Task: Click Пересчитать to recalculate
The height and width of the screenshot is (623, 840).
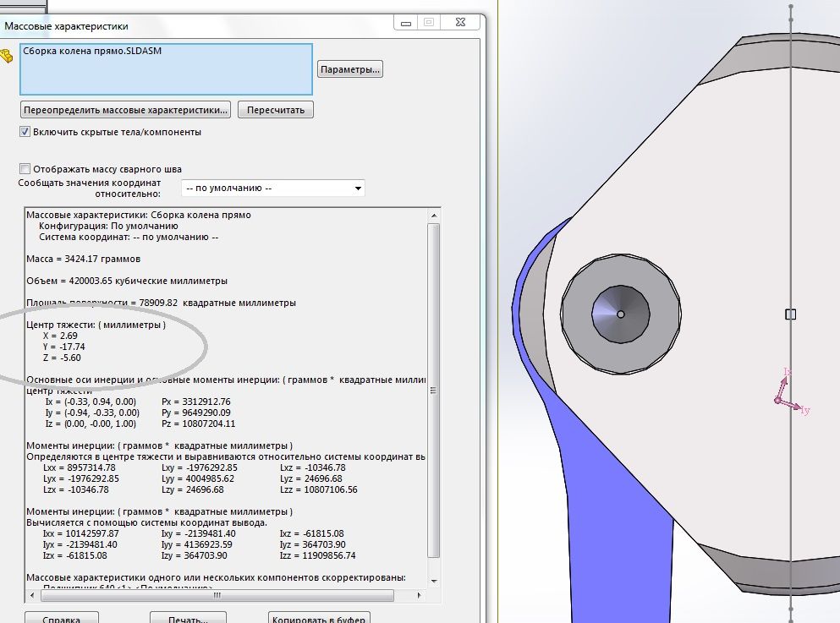Action: click(x=276, y=110)
